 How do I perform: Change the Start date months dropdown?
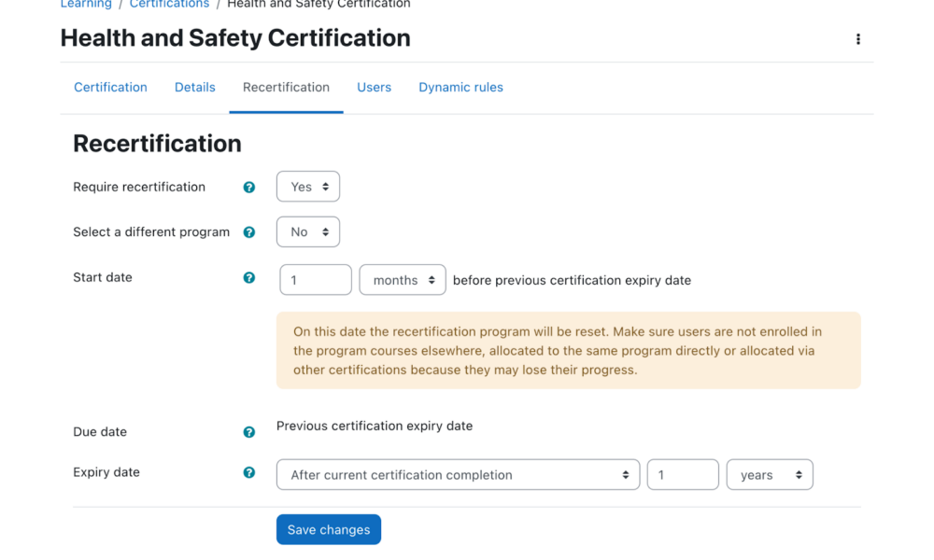[402, 279]
